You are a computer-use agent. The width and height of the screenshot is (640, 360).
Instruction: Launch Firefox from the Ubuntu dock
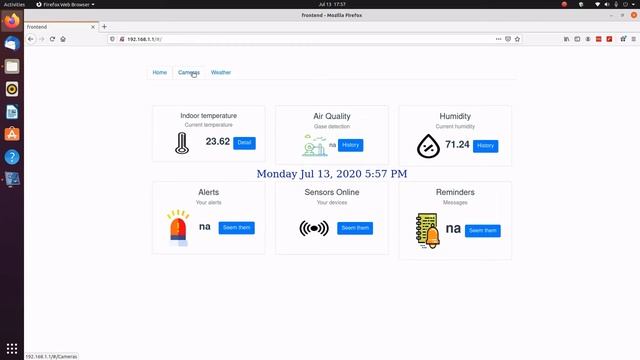pos(12,21)
